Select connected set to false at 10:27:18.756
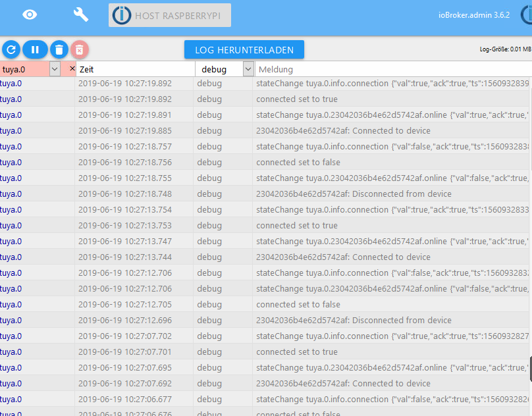This screenshot has width=532, height=416. 298,162
